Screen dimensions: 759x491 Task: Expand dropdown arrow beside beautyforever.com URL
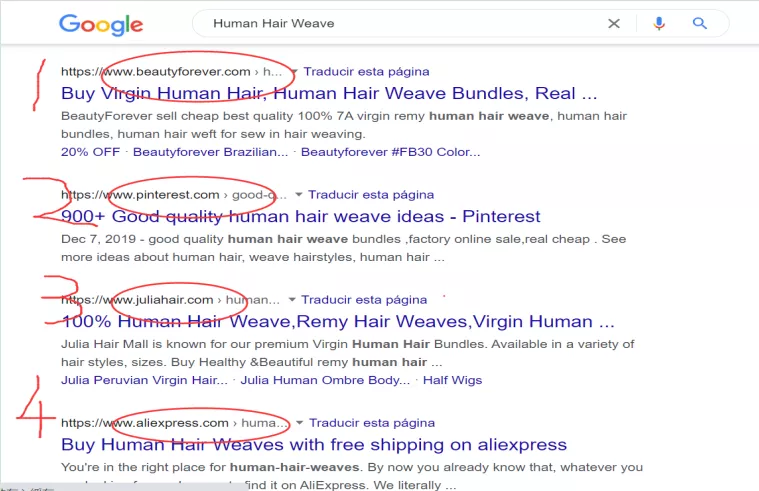[294, 72]
